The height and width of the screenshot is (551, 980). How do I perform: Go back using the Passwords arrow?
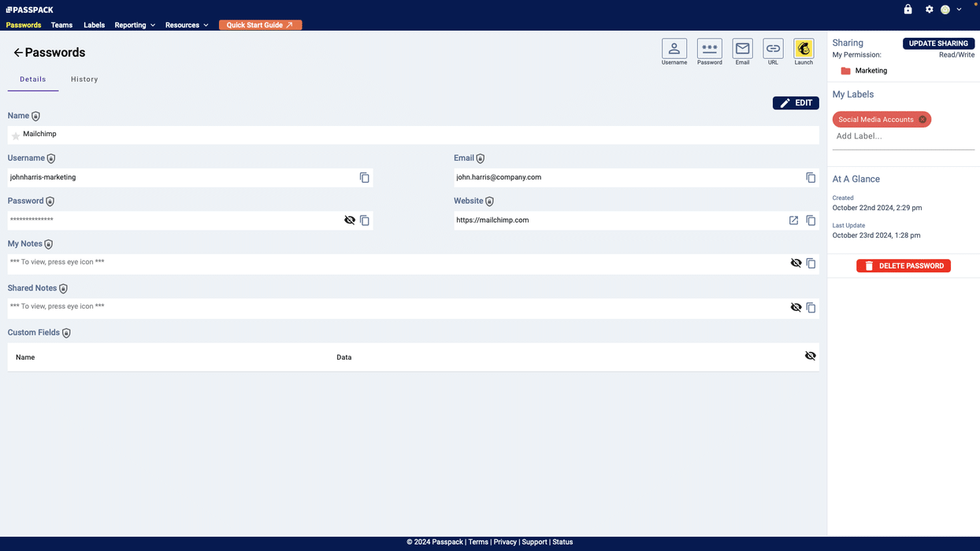17,53
